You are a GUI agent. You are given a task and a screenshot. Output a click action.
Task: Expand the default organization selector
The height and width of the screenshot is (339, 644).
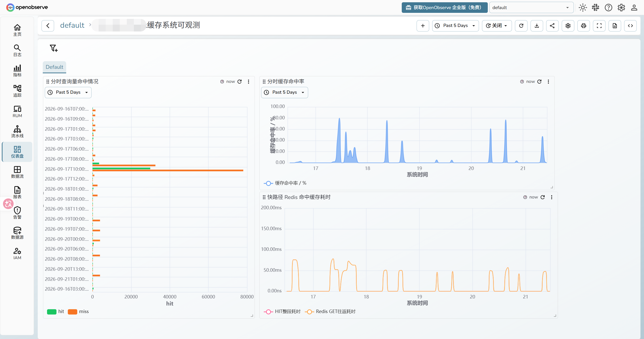point(531,8)
